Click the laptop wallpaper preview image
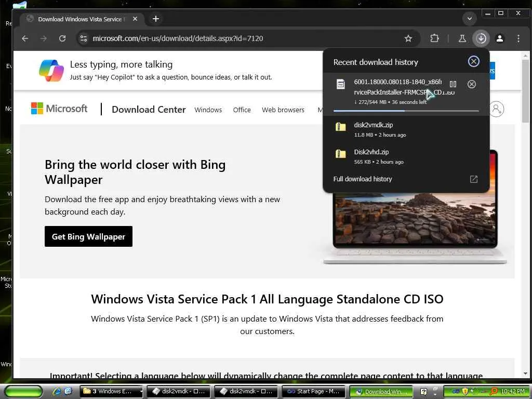532x399 pixels. point(415,220)
